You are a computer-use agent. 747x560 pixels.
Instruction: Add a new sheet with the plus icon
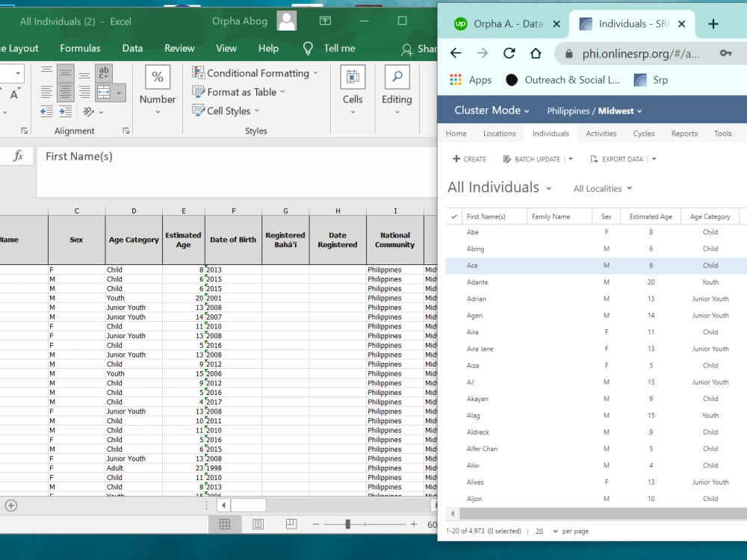[11, 505]
